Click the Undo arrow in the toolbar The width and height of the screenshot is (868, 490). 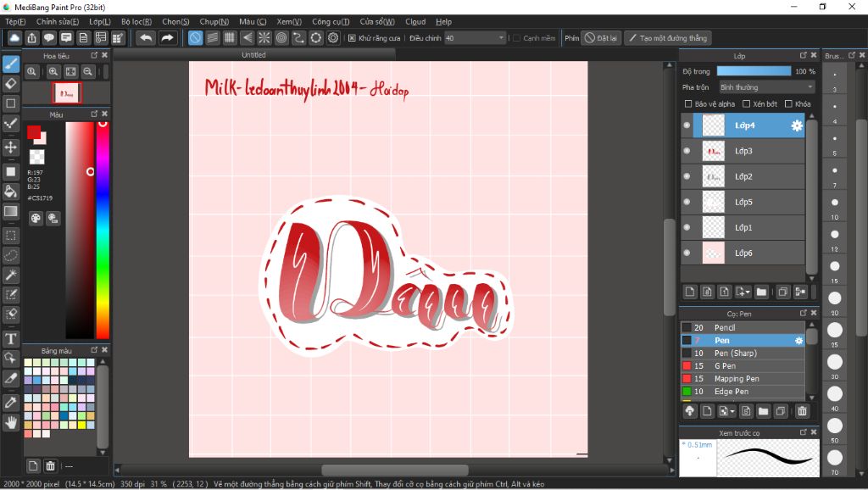click(146, 38)
